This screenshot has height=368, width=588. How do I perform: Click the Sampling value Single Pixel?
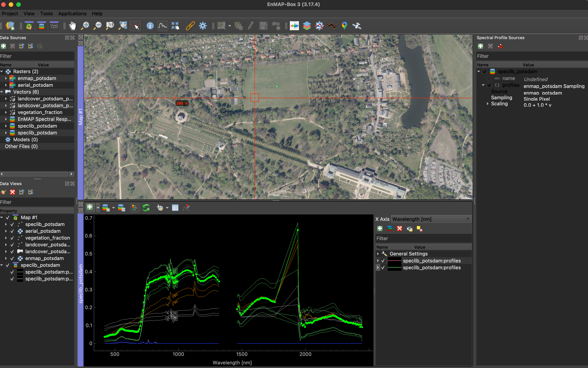tap(537, 99)
